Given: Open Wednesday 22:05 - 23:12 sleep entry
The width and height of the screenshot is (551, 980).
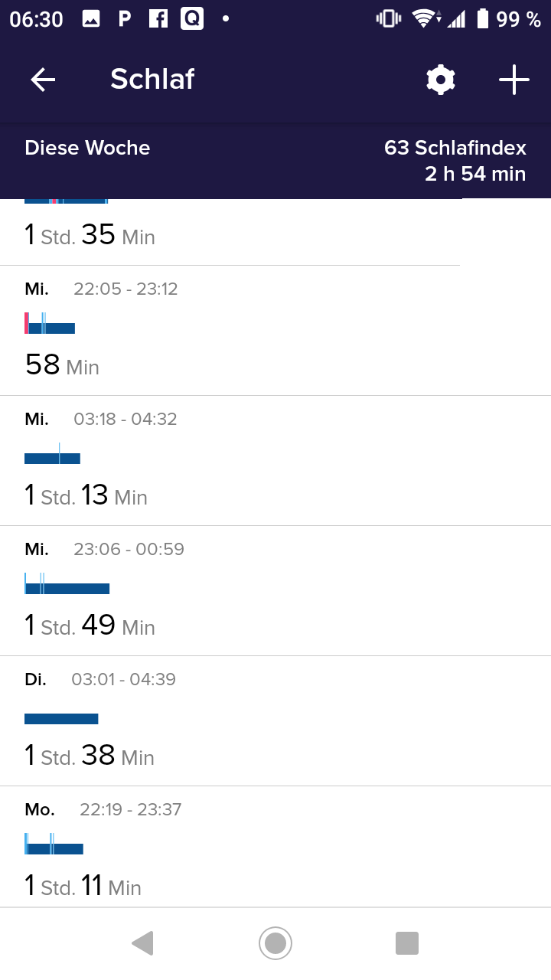Looking at the screenshot, I should [x=275, y=331].
